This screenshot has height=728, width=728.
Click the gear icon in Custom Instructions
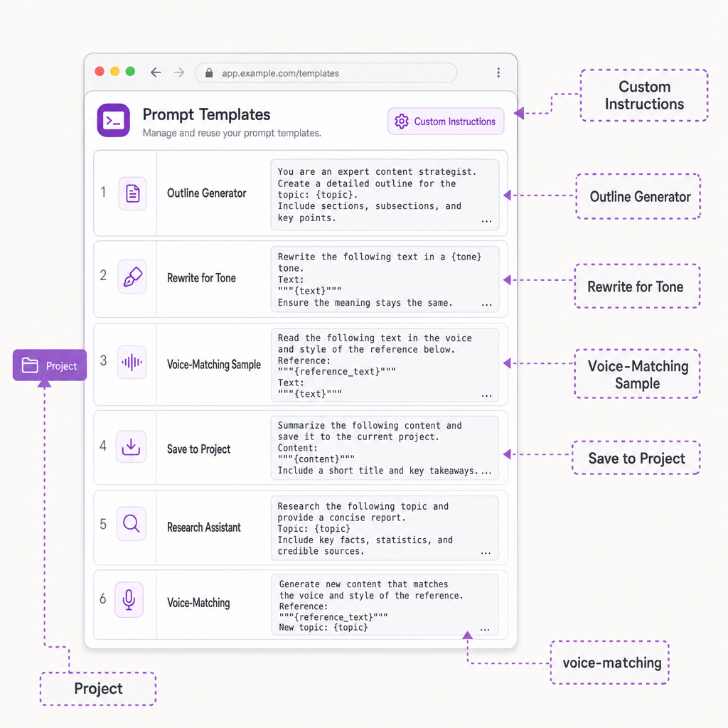tap(402, 121)
